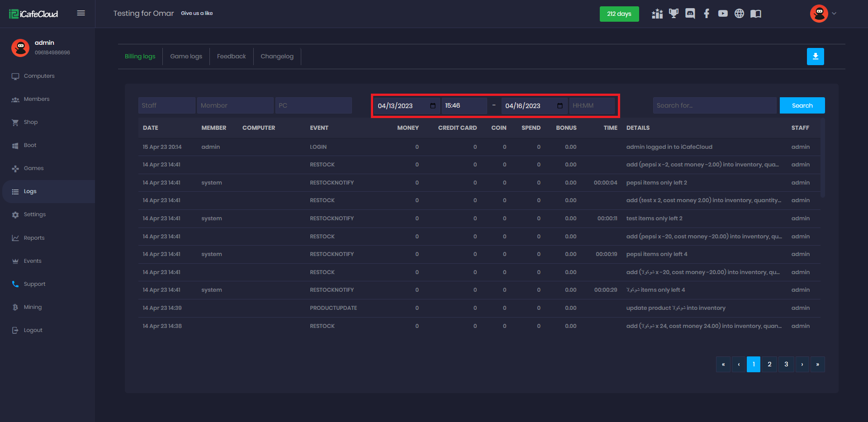The height and width of the screenshot is (422, 868).
Task: Open the manual book icon
Action: pyautogui.click(x=755, y=14)
